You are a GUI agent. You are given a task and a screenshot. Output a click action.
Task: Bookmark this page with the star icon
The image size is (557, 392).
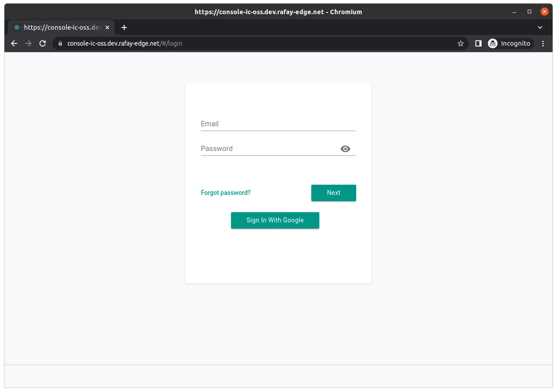click(461, 43)
